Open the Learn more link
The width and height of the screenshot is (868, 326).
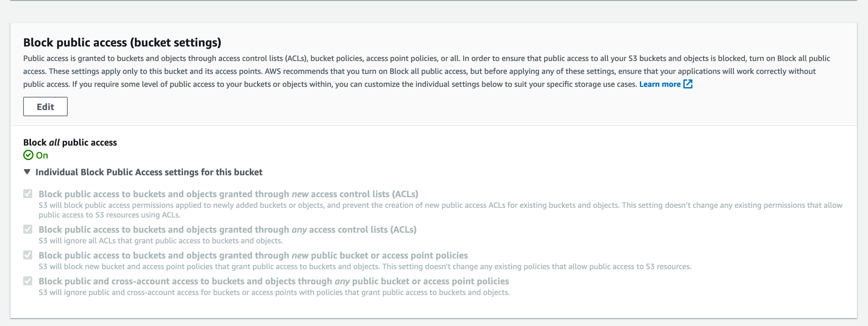tap(660, 84)
